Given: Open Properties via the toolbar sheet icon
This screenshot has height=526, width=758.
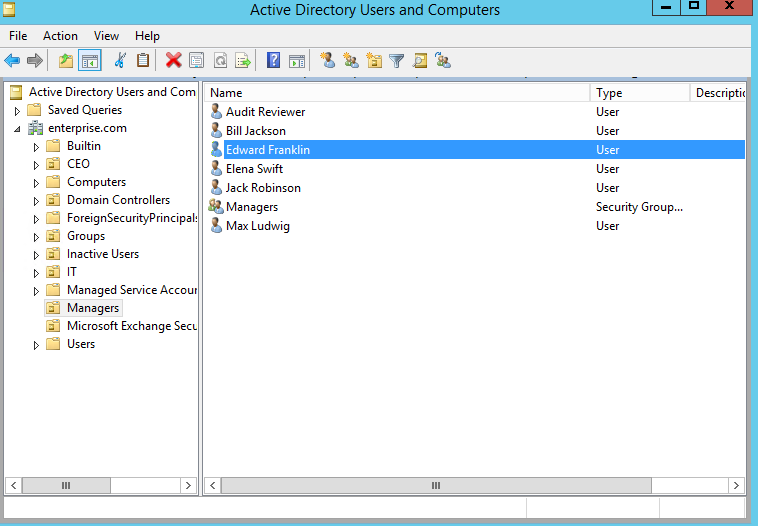Looking at the screenshot, I should pos(196,61).
